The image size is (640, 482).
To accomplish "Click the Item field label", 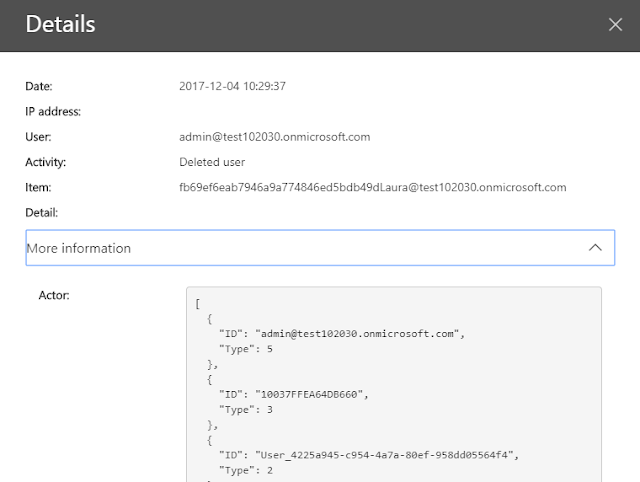I will pyautogui.click(x=38, y=187).
